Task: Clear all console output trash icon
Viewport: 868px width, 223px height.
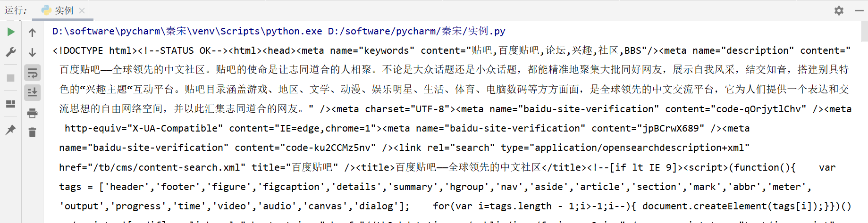Action: pyautogui.click(x=32, y=132)
